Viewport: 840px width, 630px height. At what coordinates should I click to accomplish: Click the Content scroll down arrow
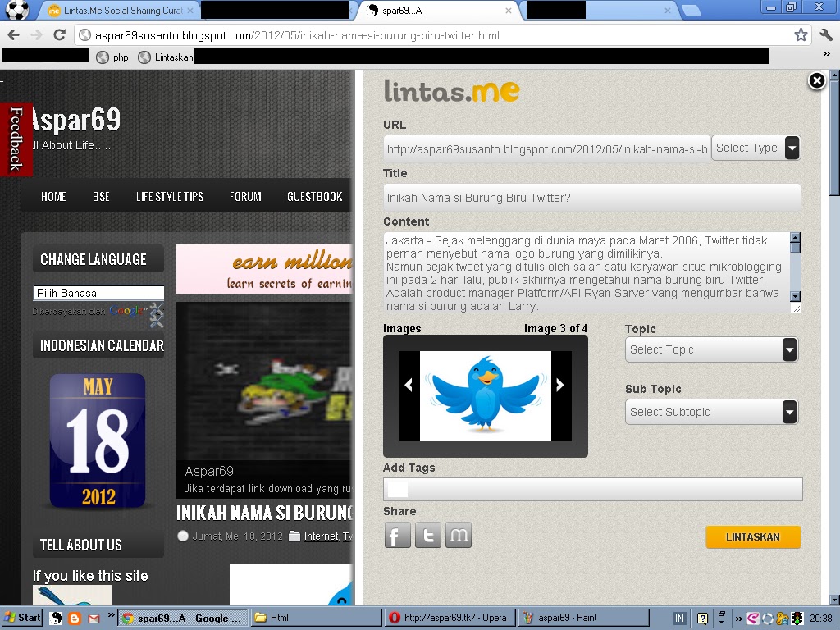pyautogui.click(x=796, y=296)
